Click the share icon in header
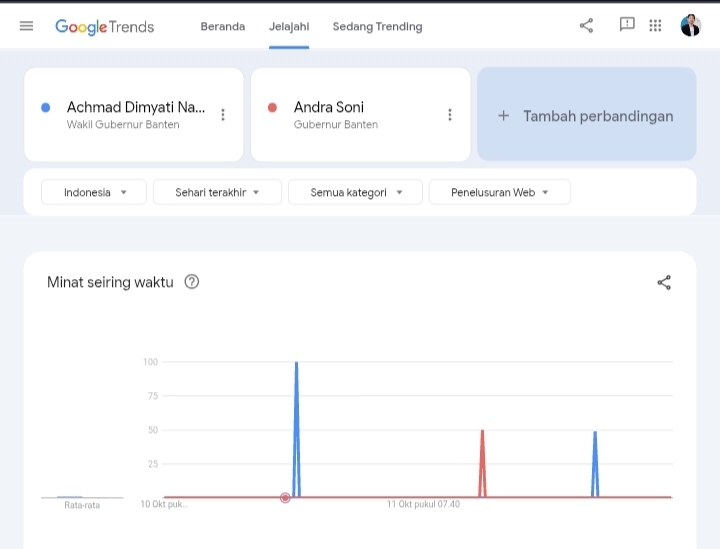 click(586, 26)
